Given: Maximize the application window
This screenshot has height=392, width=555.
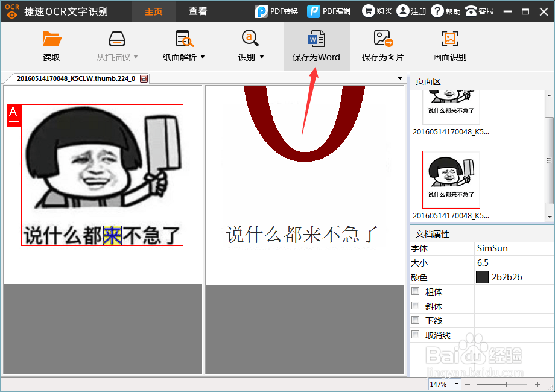Looking at the screenshot, I should coord(525,11).
